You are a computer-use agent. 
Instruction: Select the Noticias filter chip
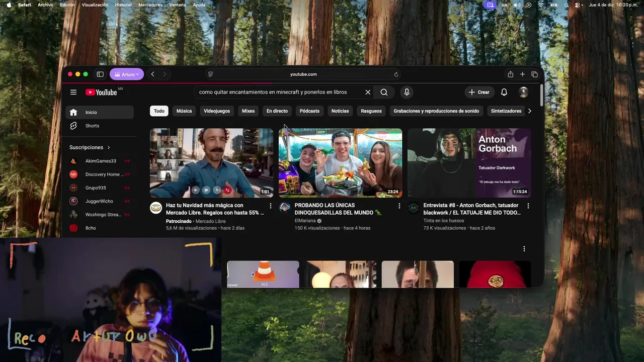[x=340, y=111]
